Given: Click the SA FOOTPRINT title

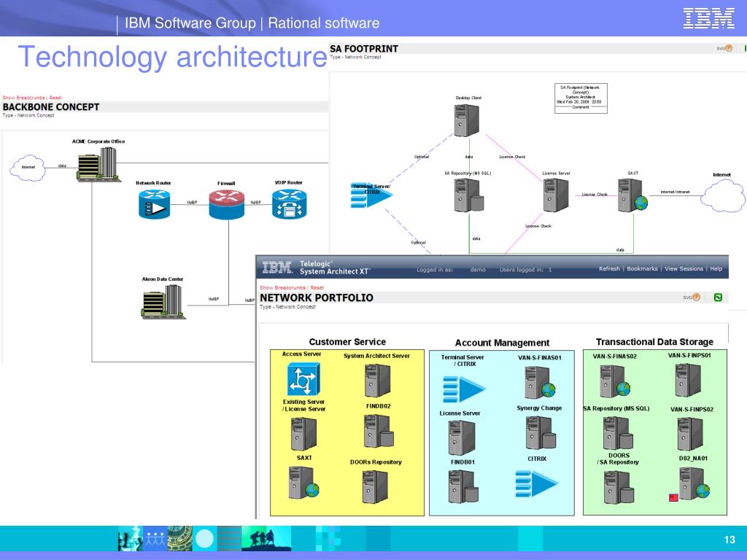Looking at the screenshot, I should [364, 49].
